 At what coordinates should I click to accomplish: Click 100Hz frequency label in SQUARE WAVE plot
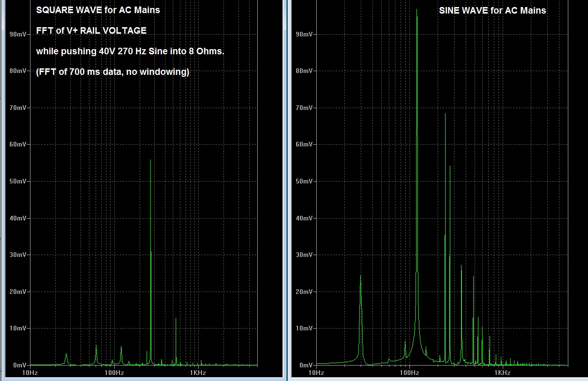click(114, 373)
